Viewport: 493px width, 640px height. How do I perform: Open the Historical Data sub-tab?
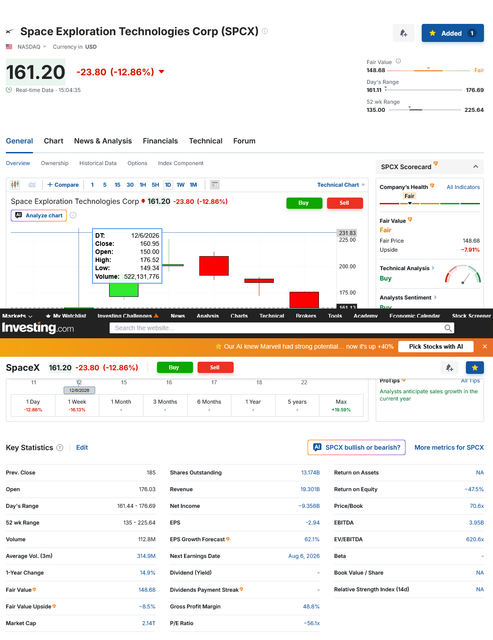tap(98, 163)
